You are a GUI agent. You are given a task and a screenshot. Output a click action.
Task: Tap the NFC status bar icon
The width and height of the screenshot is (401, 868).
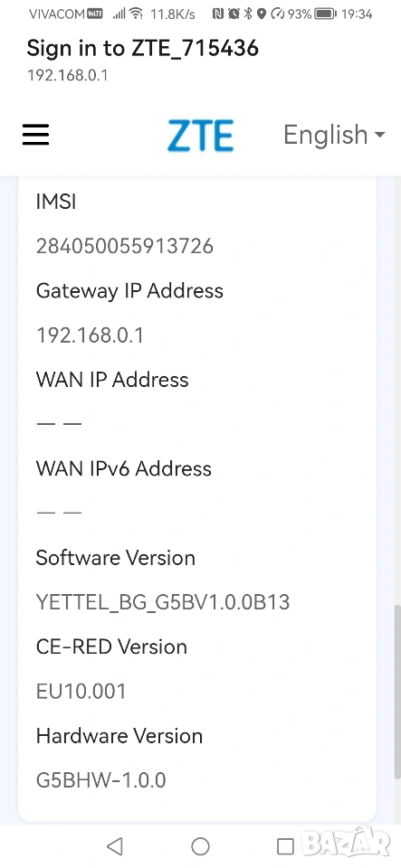[218, 14]
